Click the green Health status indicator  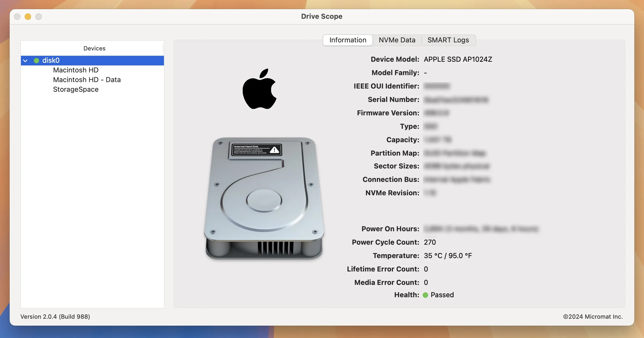(x=425, y=295)
